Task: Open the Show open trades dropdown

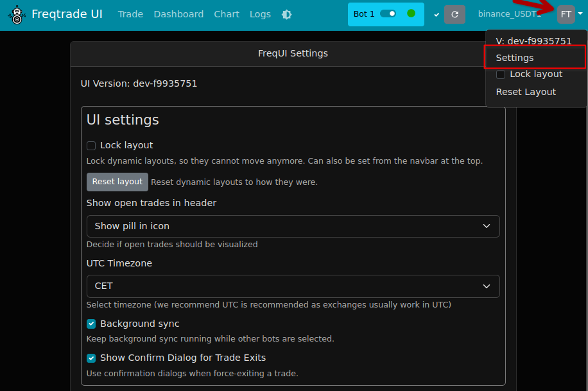Action: tap(293, 226)
